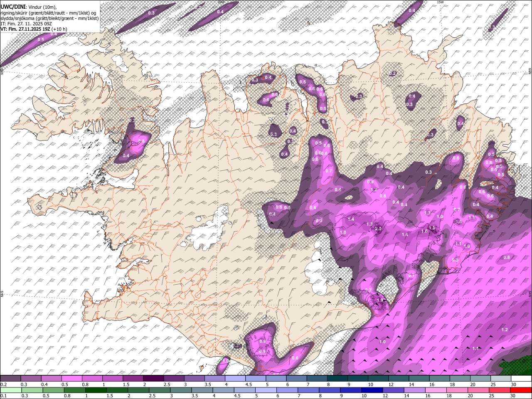Click the 'slydda/snjókoma' legend description line

[49, 18]
